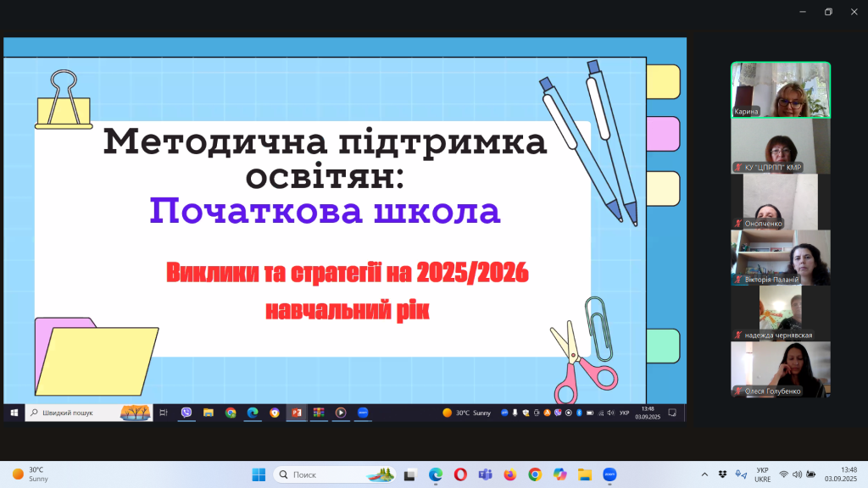Click the Google Chrome taskbar icon
This screenshot has height=488, width=868.
pyautogui.click(x=535, y=474)
